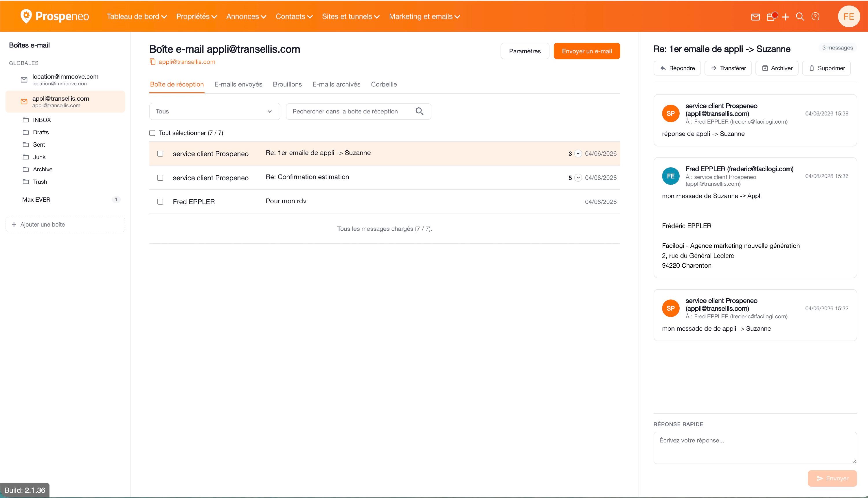Open global search magnifier in header
The height and width of the screenshot is (498, 868).
point(800,16)
